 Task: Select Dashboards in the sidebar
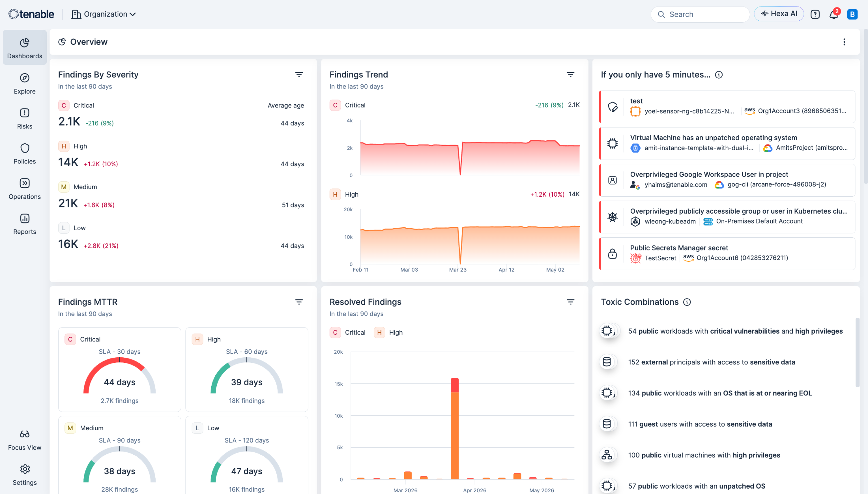pos(24,48)
